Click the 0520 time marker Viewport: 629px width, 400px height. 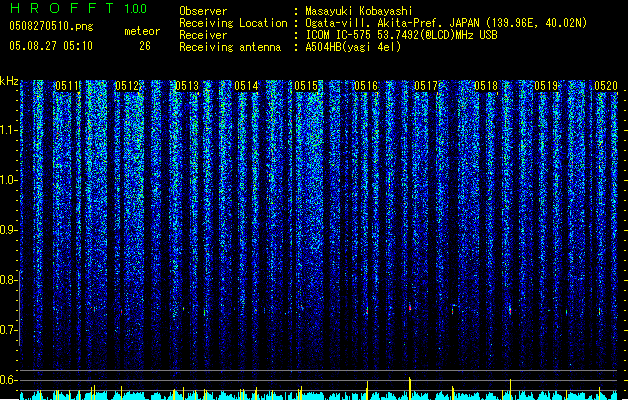(x=606, y=86)
